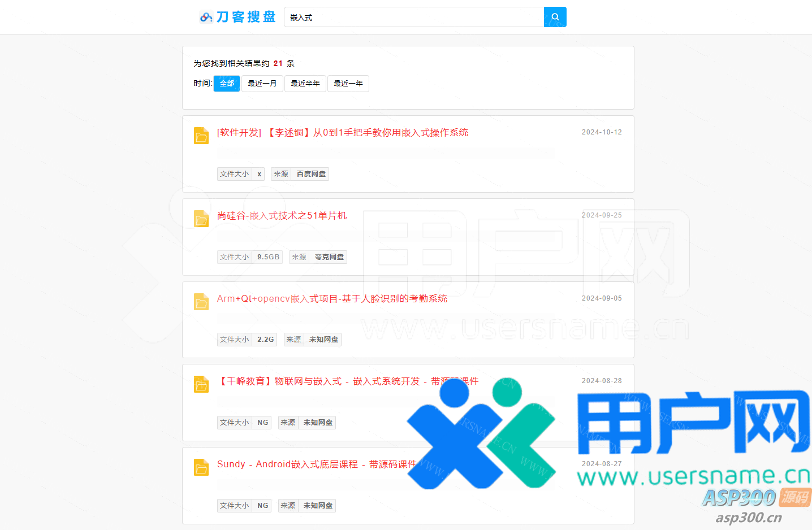Open the 尚硅谷-嵌入式技术之51单片机 result
Image resolution: width=812 pixels, height=530 pixels.
[282, 216]
